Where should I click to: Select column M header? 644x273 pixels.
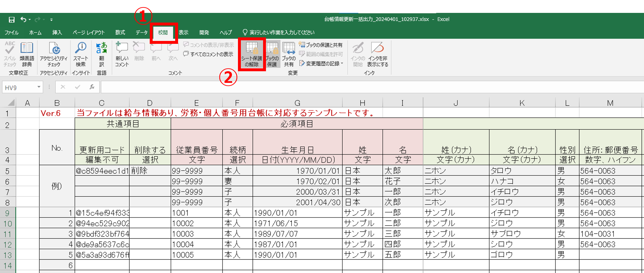(610, 103)
